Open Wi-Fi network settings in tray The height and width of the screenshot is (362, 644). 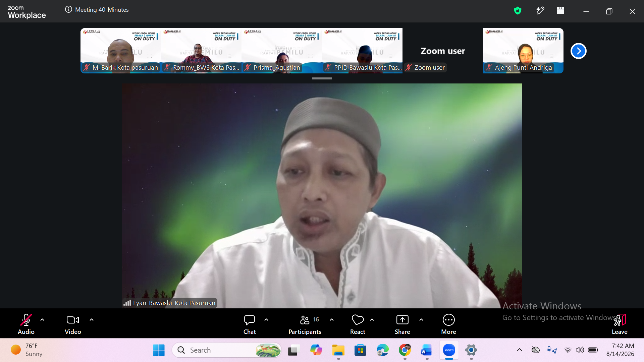pos(568,350)
